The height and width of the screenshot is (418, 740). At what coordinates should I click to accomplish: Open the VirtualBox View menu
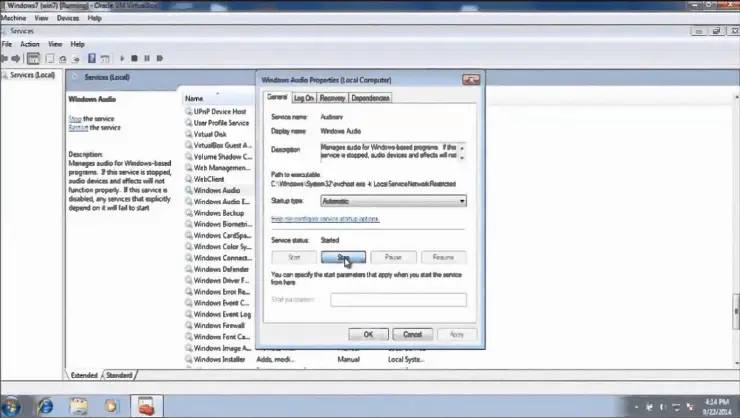(41, 18)
